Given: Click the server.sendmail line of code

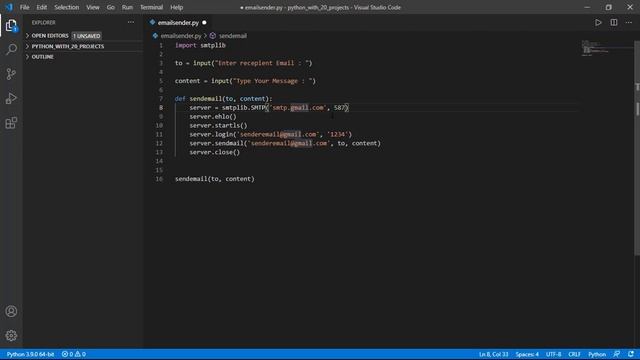Looking at the screenshot, I should [285, 143].
